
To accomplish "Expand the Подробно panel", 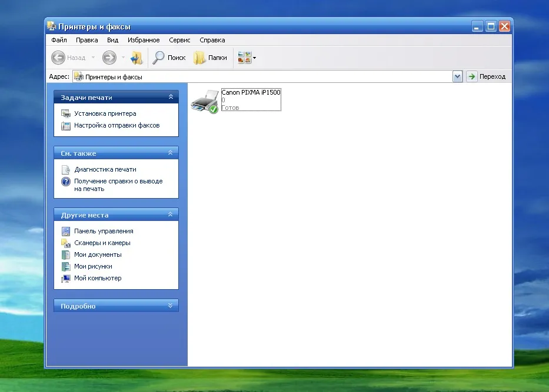I will (171, 306).
